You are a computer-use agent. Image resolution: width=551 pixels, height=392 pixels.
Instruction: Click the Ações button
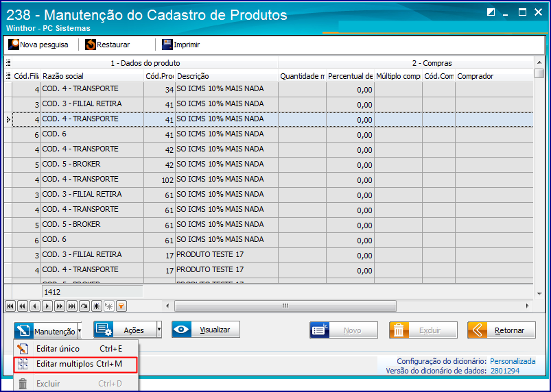(x=125, y=330)
